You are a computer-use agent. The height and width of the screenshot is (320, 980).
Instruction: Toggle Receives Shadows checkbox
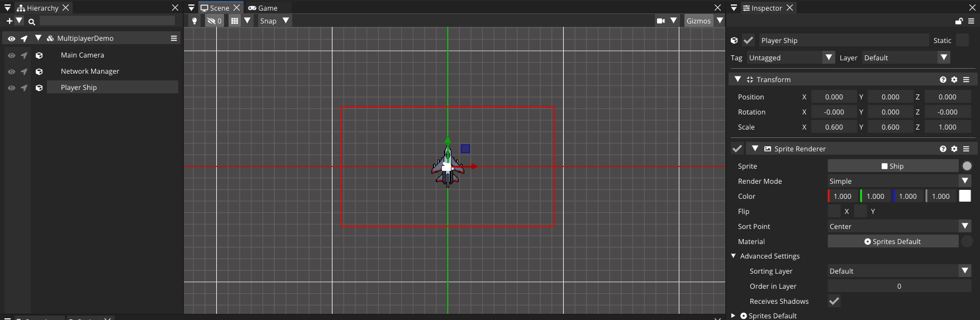pyautogui.click(x=834, y=301)
